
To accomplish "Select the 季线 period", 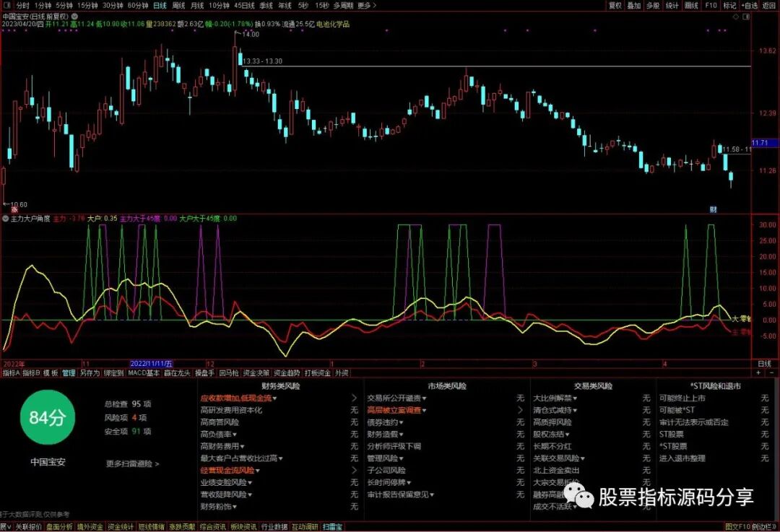I will (x=266, y=6).
